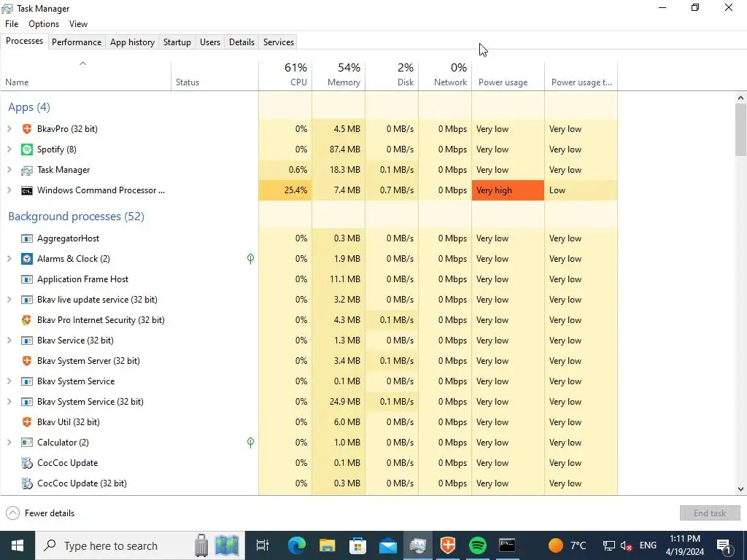Click the Calculator process icon
Viewport: 747px width, 560px height.
point(27,443)
